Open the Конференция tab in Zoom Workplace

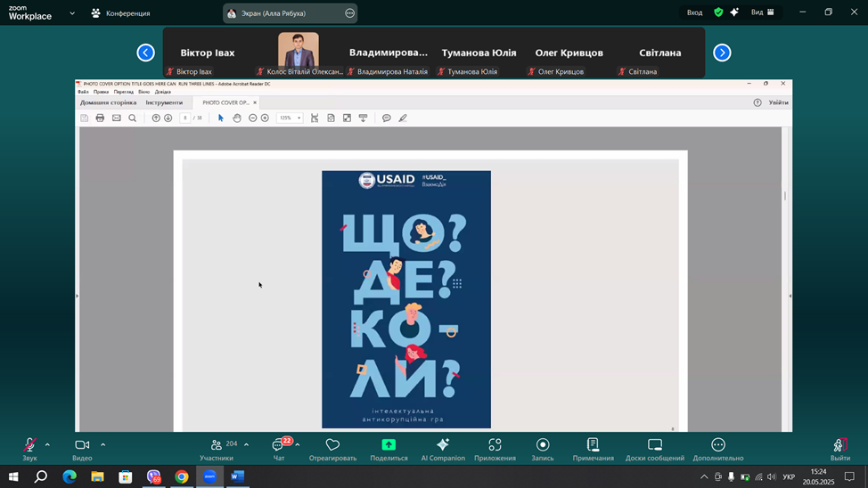[x=120, y=13]
